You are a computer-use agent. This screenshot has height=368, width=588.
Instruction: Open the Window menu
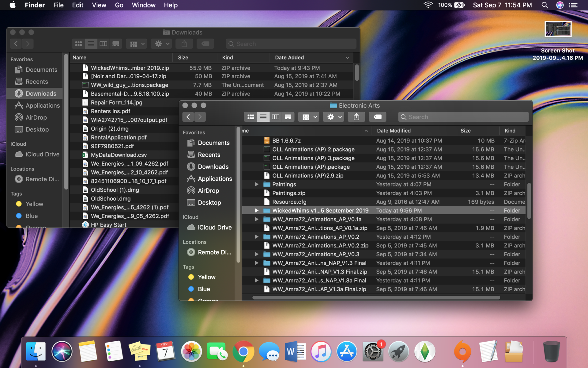coord(144,5)
